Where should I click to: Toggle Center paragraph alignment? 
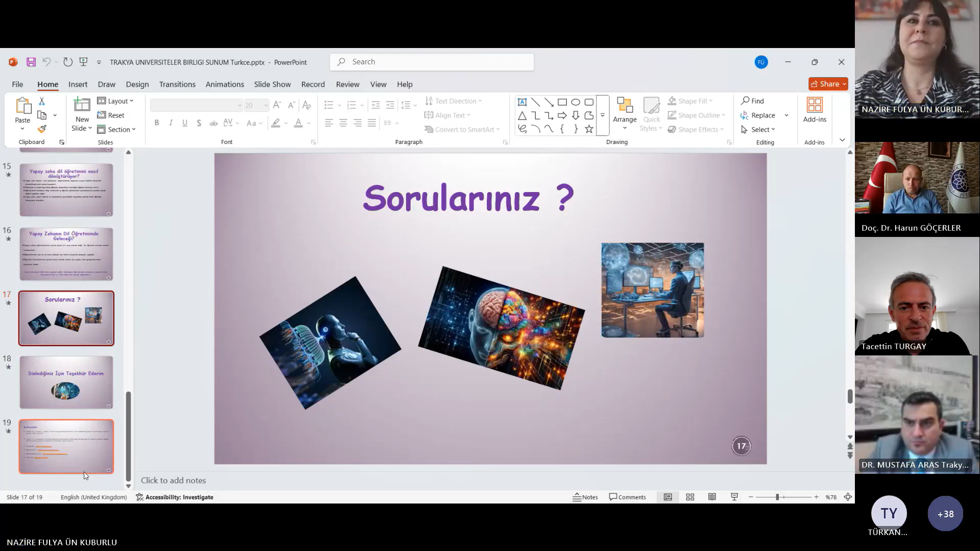click(x=343, y=123)
